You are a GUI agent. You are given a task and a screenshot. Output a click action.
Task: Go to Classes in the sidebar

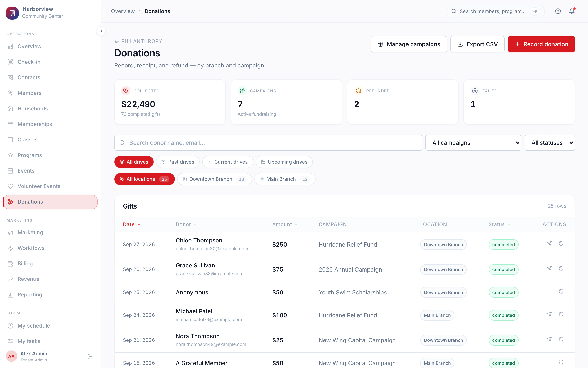(x=50, y=140)
